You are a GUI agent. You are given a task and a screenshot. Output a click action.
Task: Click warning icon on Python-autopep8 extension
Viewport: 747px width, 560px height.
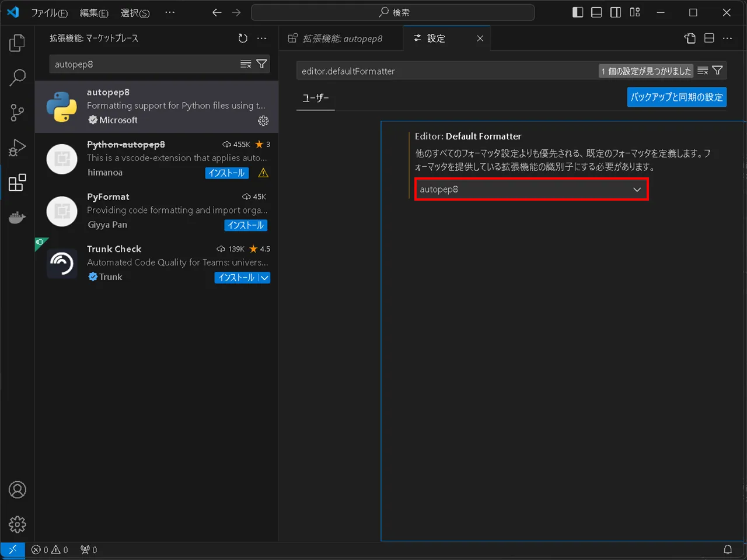point(263,173)
